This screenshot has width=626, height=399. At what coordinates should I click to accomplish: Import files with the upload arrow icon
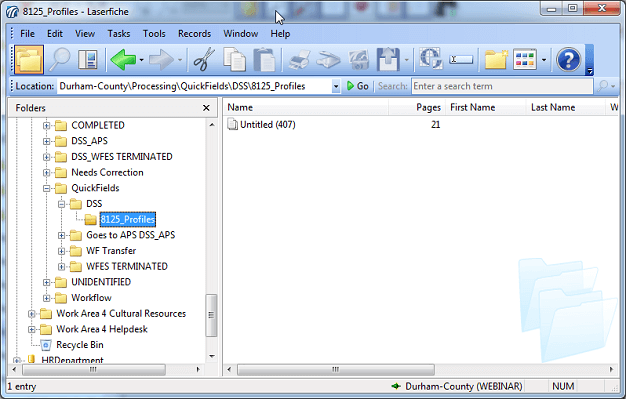click(x=388, y=60)
